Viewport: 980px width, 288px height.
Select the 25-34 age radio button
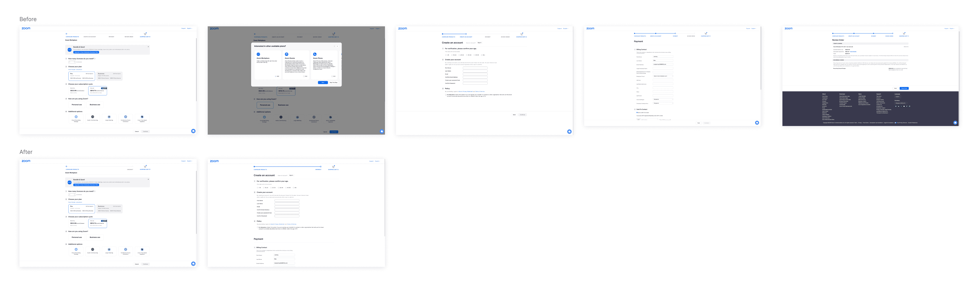[459, 55]
